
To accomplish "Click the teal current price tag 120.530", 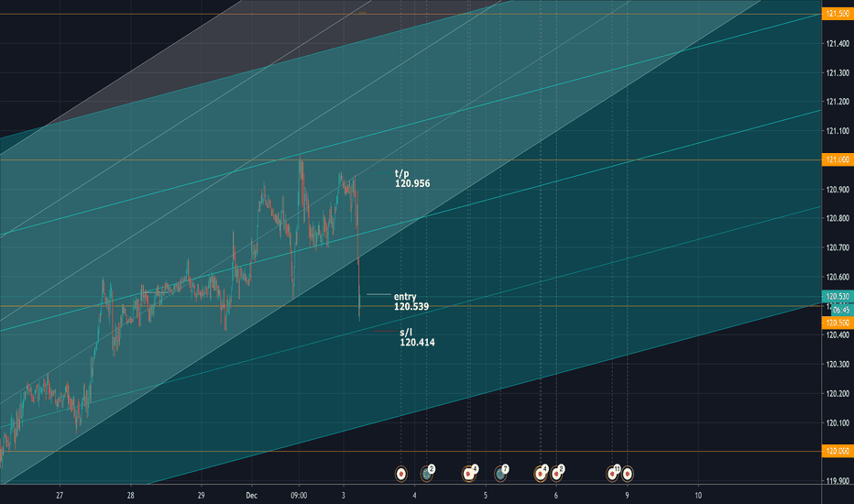I will click(837, 297).
